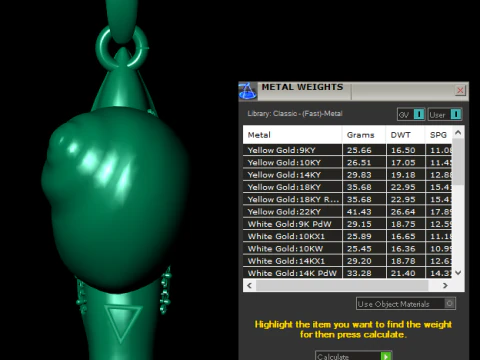Viewport: 480px width, 360px height.
Task: Click DWT value 16.65
Action: click(403, 236)
